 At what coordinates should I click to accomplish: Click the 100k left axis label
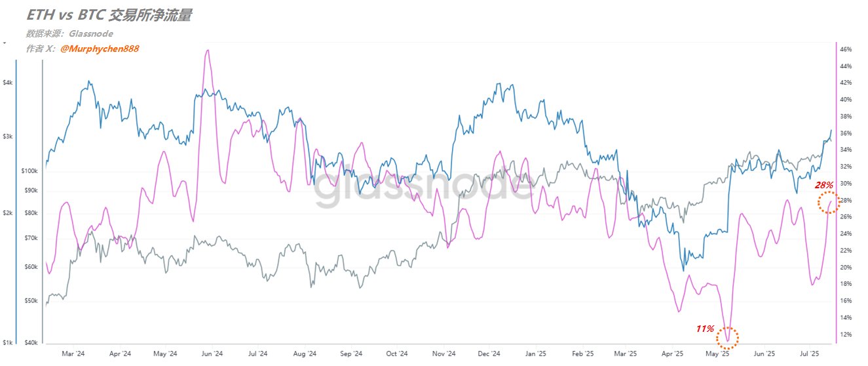30,171
